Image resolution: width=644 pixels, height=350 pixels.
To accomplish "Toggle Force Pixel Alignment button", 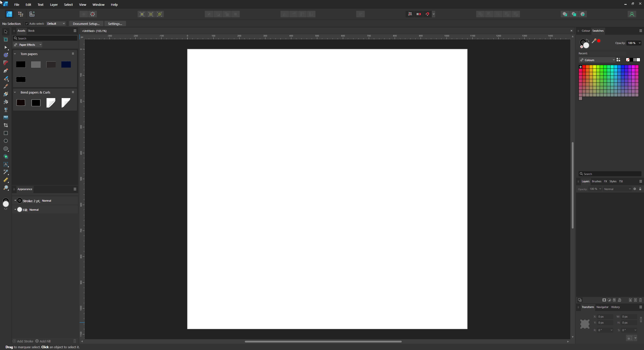I will tap(410, 14).
